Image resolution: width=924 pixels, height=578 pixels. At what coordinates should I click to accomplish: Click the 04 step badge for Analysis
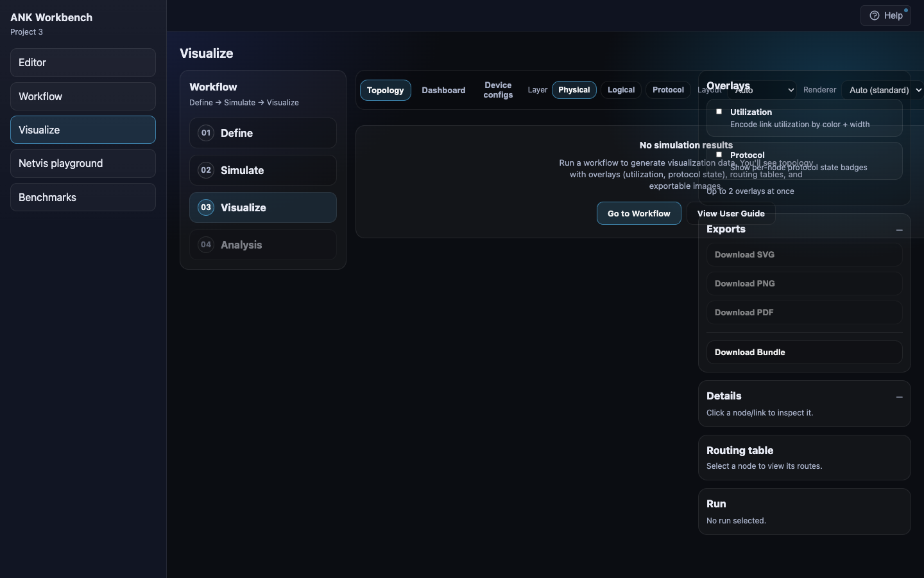click(x=206, y=245)
